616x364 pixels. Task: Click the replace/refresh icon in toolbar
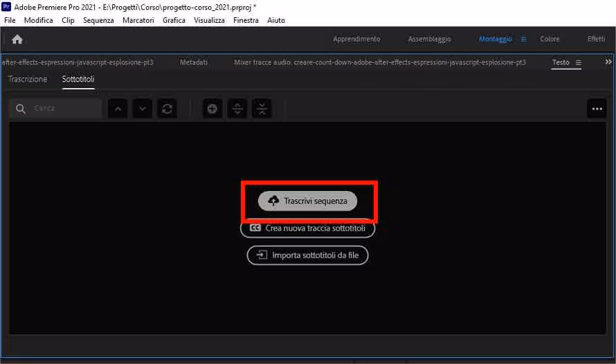pos(167,109)
